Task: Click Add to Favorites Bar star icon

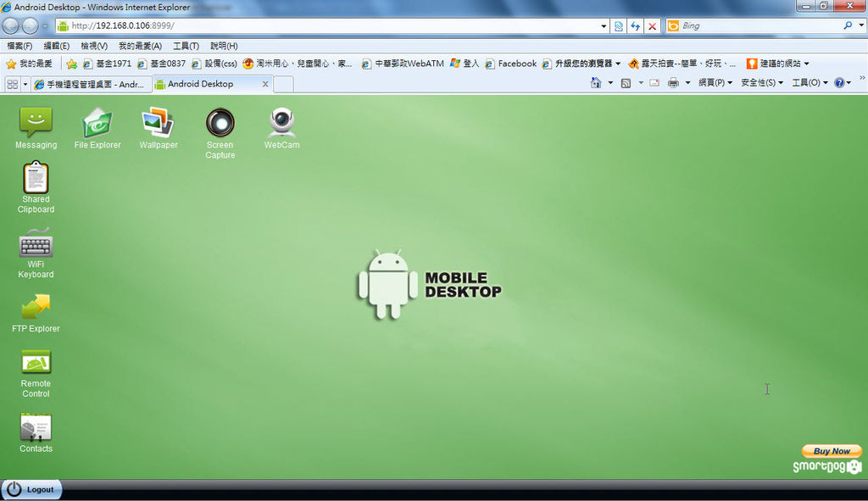Action: 71,64
